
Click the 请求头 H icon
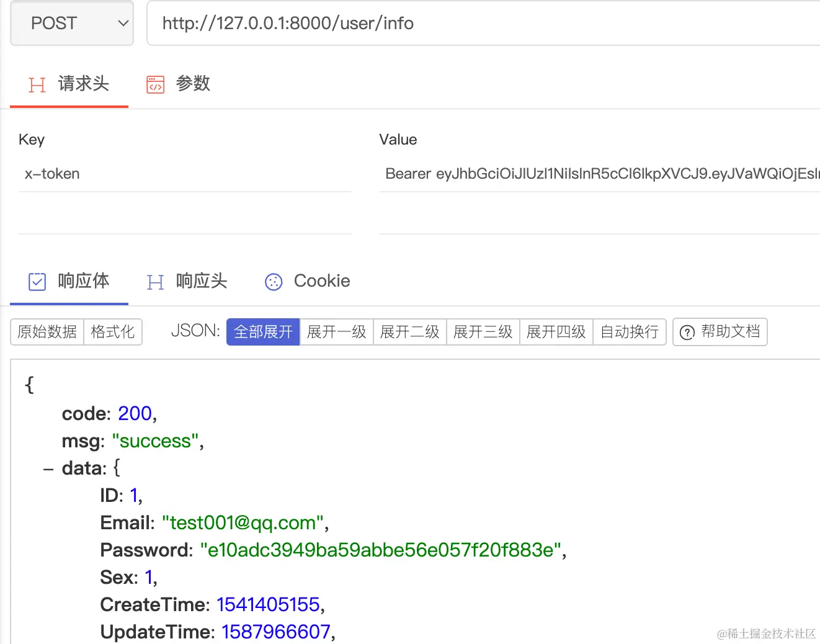coord(37,84)
